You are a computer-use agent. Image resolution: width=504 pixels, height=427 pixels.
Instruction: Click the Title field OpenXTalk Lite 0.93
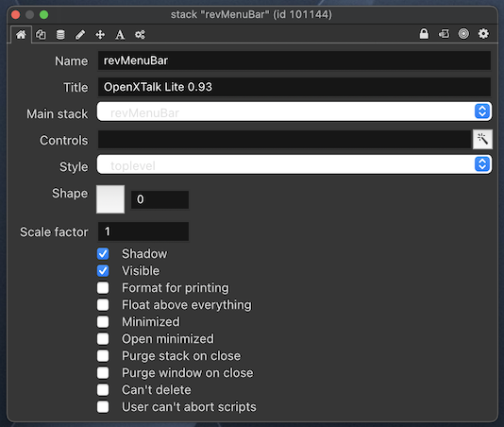pyautogui.click(x=294, y=87)
